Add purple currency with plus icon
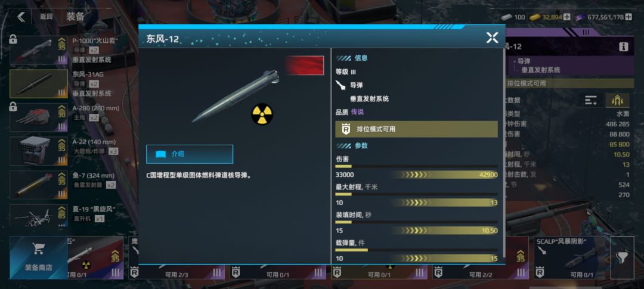 (628, 17)
